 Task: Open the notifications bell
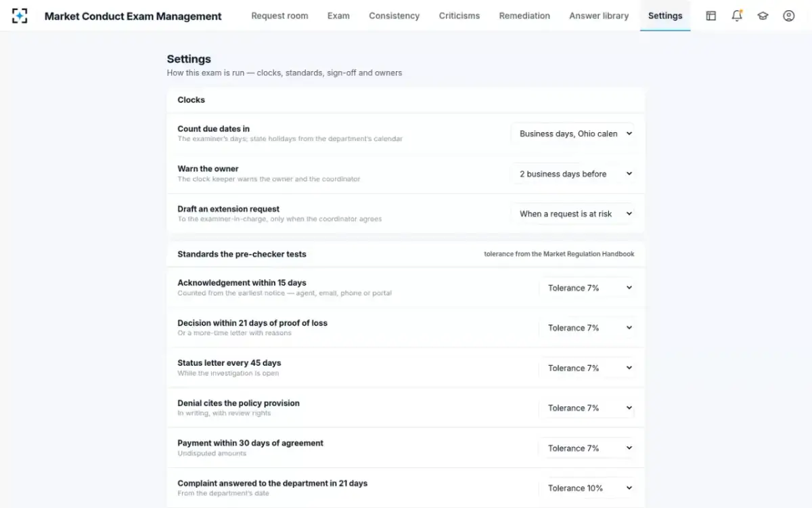click(x=737, y=16)
